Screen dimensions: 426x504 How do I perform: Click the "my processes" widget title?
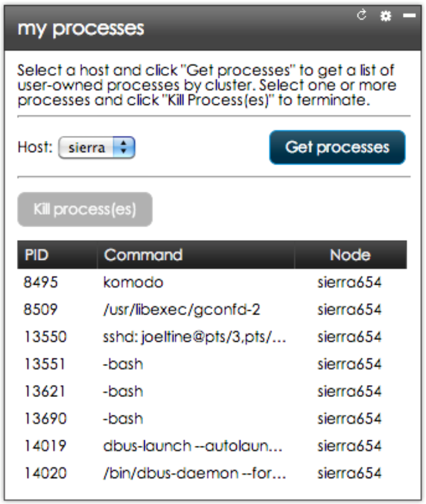[81, 28]
